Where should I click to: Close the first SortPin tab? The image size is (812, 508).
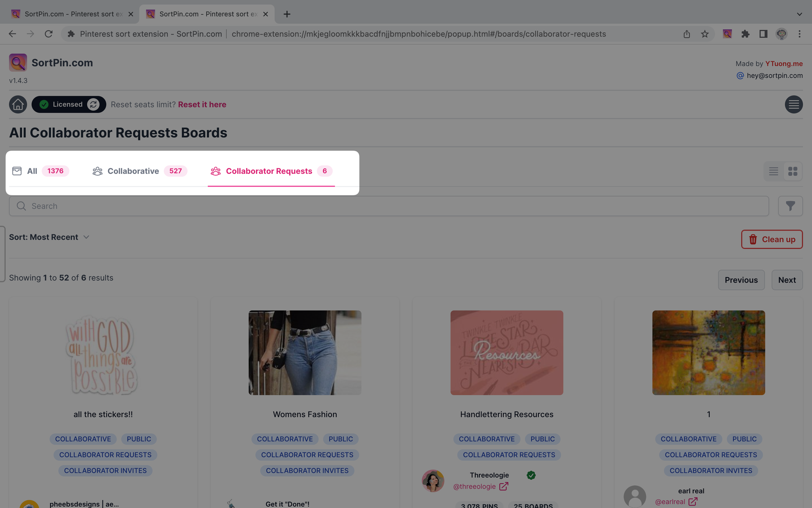pos(131,14)
